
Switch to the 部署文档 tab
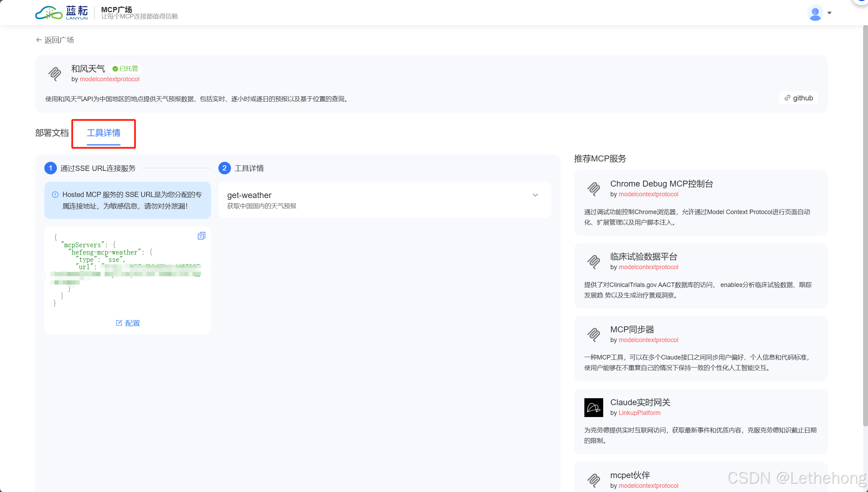click(x=52, y=133)
